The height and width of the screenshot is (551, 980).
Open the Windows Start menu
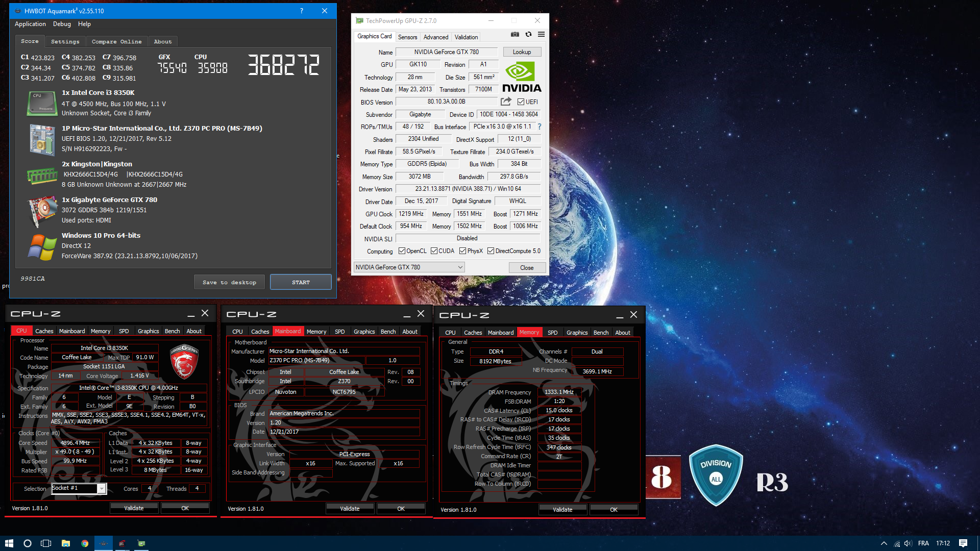(9, 543)
